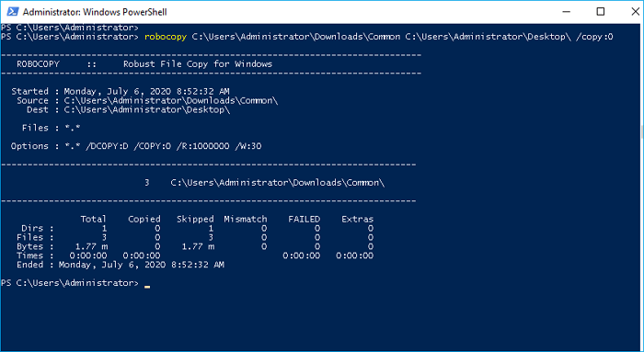644x352 pixels.
Task: Click the Skipped column header
Action: click(x=195, y=219)
